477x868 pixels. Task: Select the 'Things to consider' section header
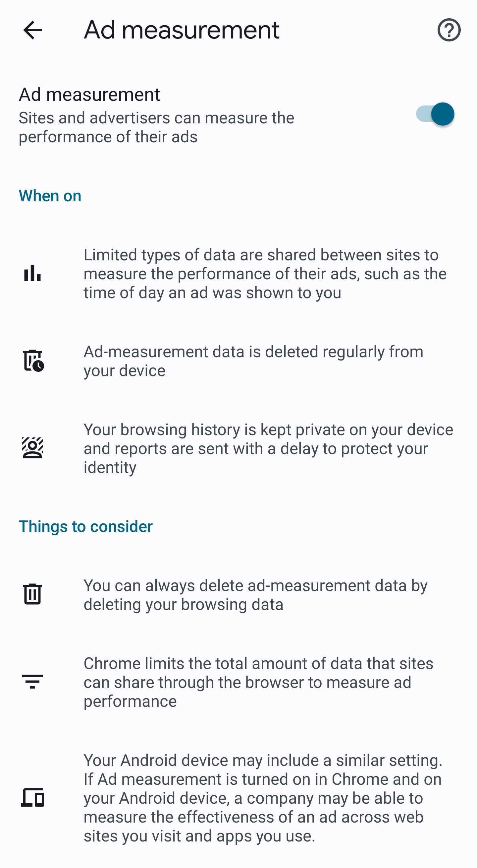coord(86,526)
